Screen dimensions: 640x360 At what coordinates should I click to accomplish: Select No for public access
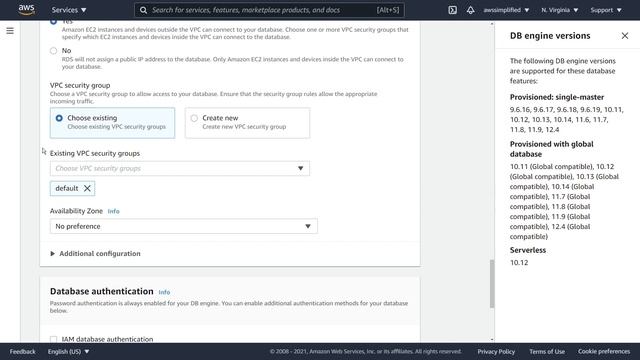coord(53,51)
